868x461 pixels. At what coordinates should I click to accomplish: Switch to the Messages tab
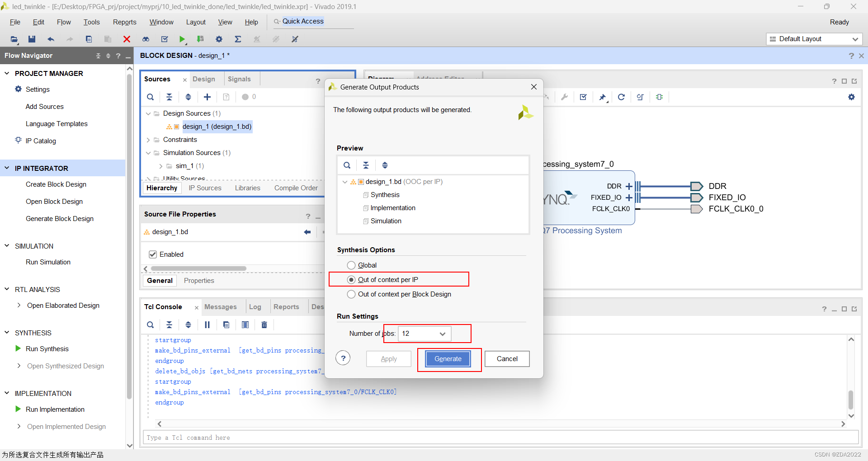(220, 307)
